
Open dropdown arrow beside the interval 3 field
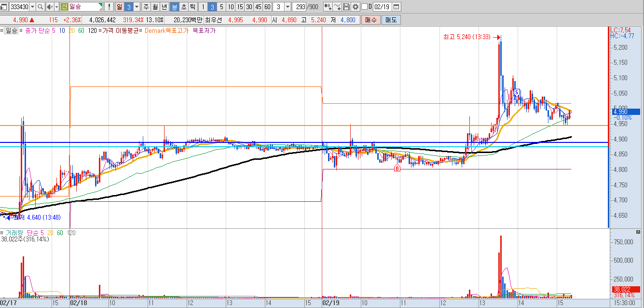288,7
